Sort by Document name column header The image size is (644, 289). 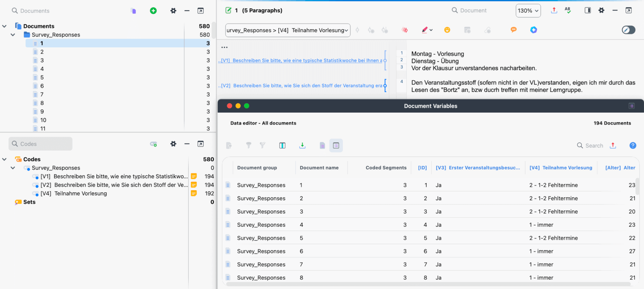coord(319,168)
